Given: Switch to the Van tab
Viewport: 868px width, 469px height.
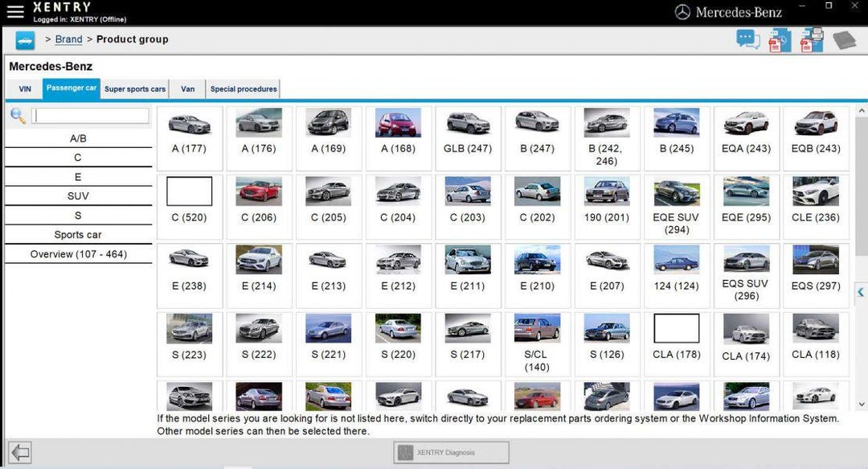Looking at the screenshot, I should point(186,88).
